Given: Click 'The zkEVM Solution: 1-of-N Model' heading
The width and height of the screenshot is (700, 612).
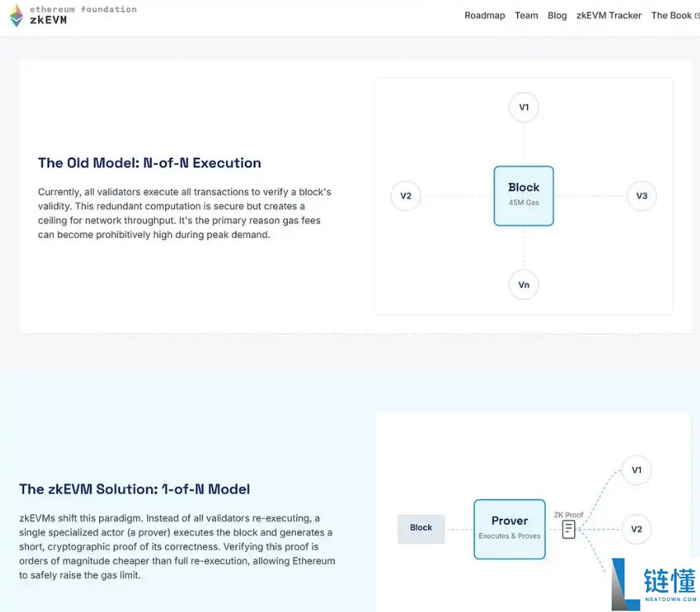Looking at the screenshot, I should [135, 489].
